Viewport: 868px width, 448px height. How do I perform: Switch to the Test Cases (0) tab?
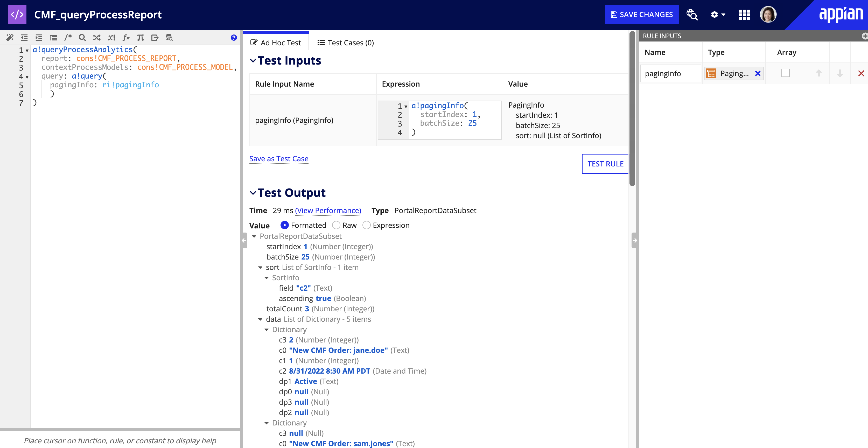tap(346, 43)
